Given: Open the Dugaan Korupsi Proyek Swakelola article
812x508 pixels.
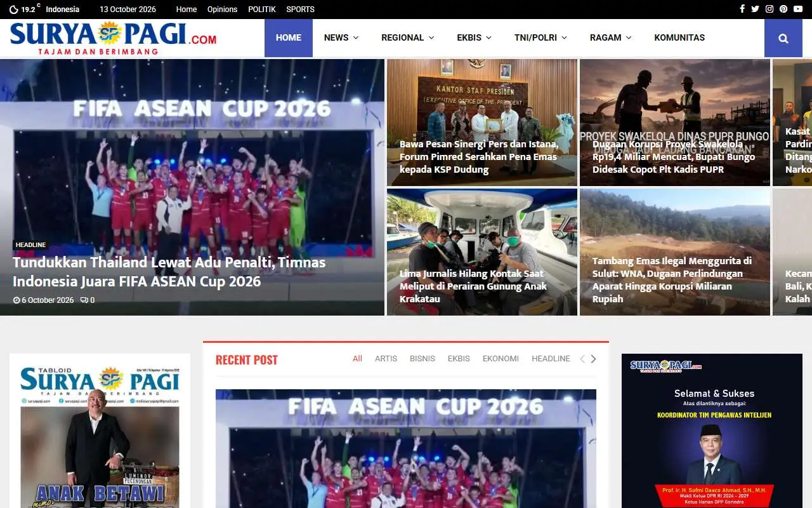Looking at the screenshot, I should click(674, 157).
